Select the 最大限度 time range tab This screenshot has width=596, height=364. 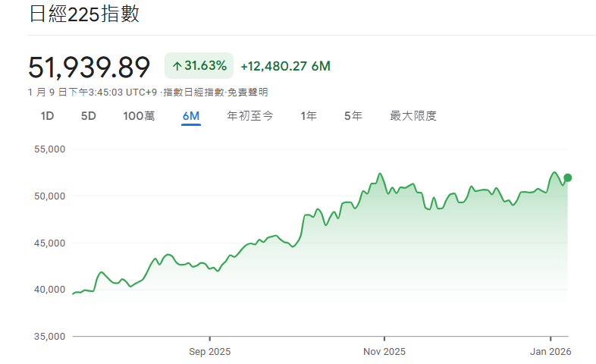click(413, 116)
